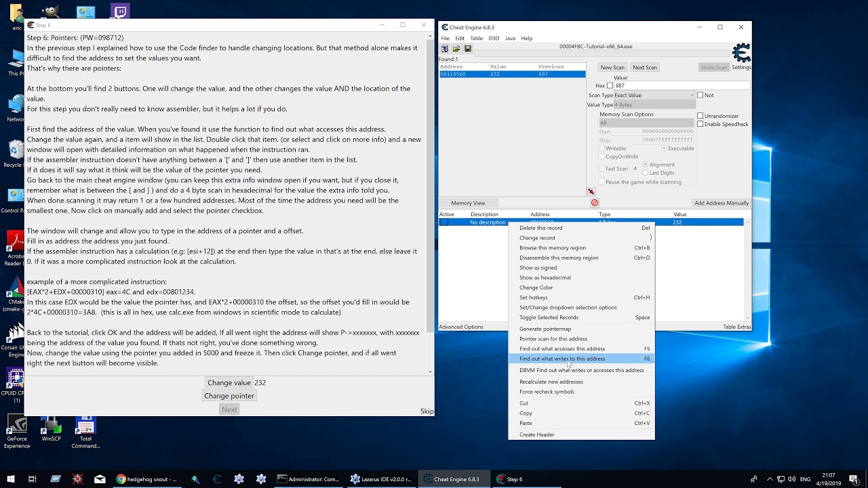Toggle the Executable checkbox
This screenshot has height=488, width=868.
[664, 148]
